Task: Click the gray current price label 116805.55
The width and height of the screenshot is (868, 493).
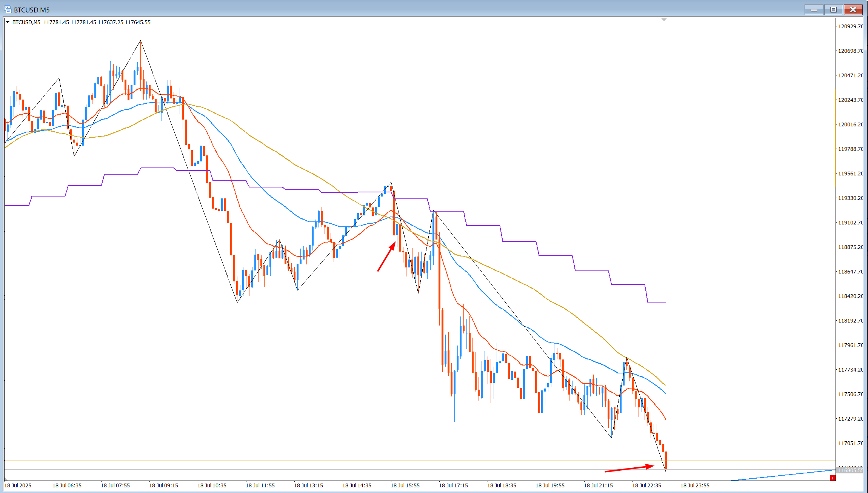Action: tap(850, 470)
